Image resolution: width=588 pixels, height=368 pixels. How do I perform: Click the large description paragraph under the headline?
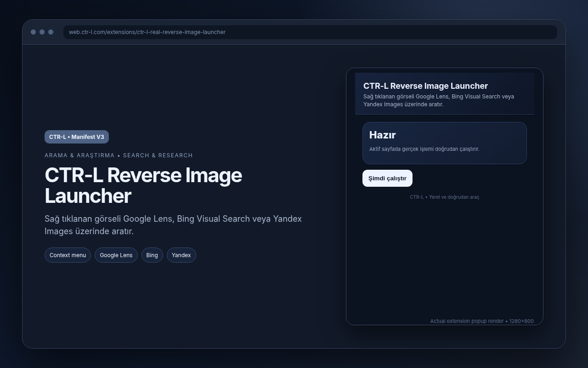coord(173,225)
